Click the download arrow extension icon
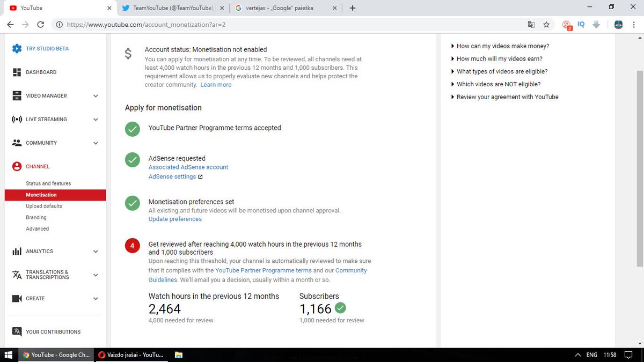The image size is (644, 362). (596, 25)
